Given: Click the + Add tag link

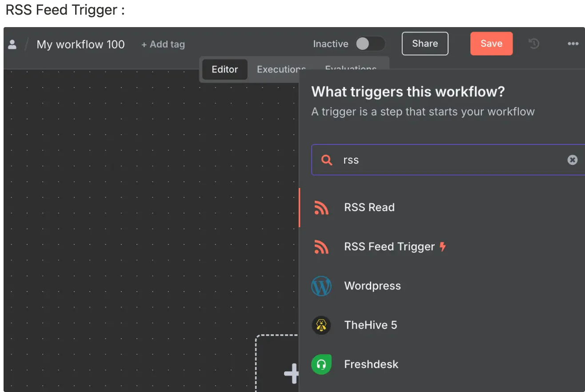Looking at the screenshot, I should point(163,44).
